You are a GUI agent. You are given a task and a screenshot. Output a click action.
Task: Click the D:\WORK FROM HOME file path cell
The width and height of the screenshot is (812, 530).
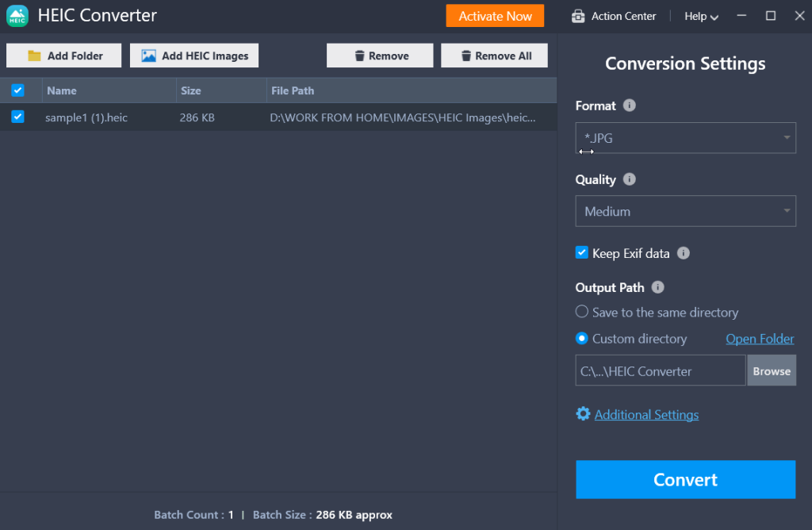click(402, 117)
